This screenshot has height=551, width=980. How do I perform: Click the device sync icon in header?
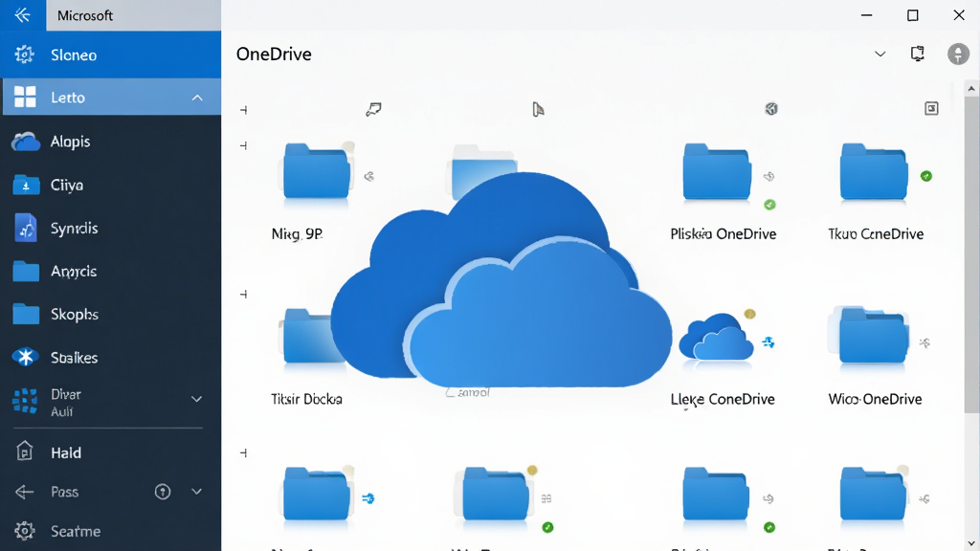tap(918, 54)
